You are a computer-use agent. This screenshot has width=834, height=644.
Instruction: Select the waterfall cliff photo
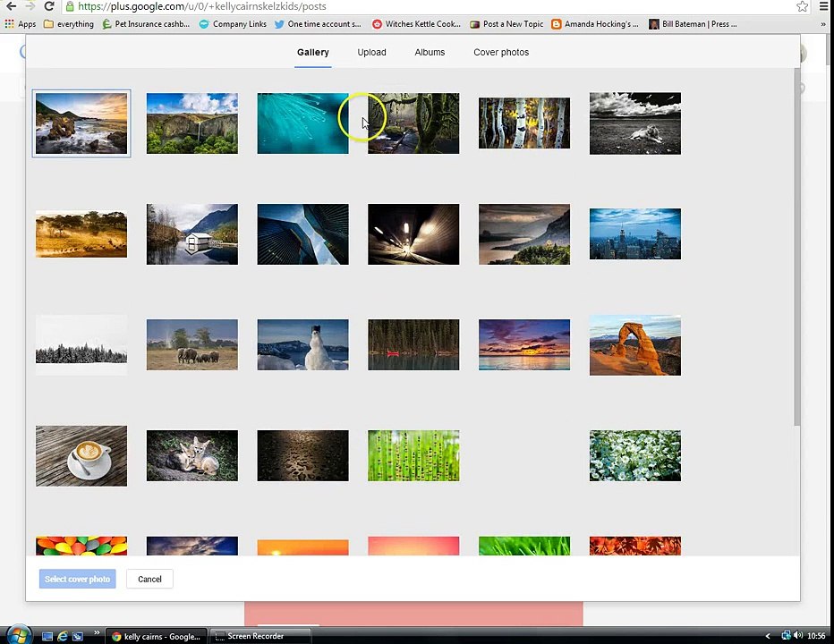coord(192,123)
